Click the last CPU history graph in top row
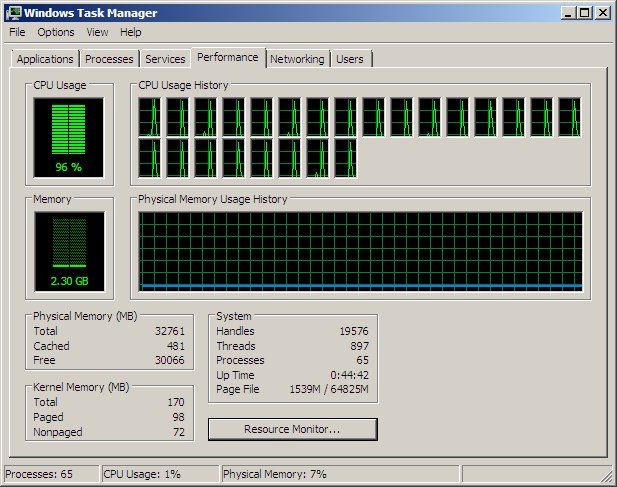The image size is (617, 487). tap(569, 117)
